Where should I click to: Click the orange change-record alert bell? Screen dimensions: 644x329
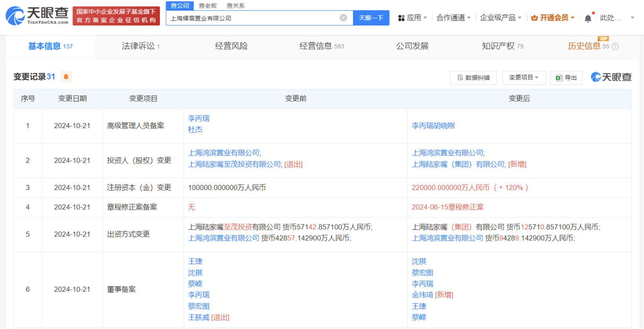(66, 77)
